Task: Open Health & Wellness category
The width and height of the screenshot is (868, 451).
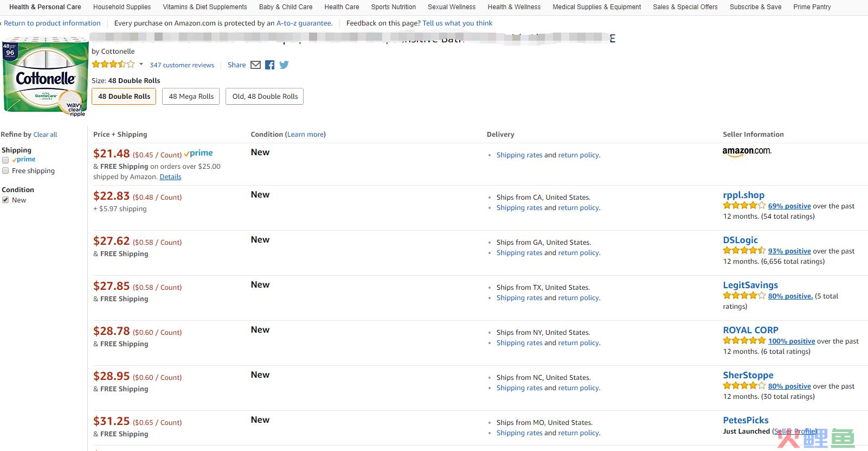Action: (x=514, y=7)
